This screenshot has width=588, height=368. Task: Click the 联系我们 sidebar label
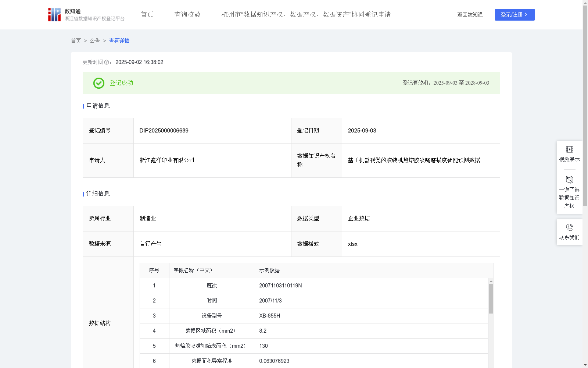(x=570, y=237)
